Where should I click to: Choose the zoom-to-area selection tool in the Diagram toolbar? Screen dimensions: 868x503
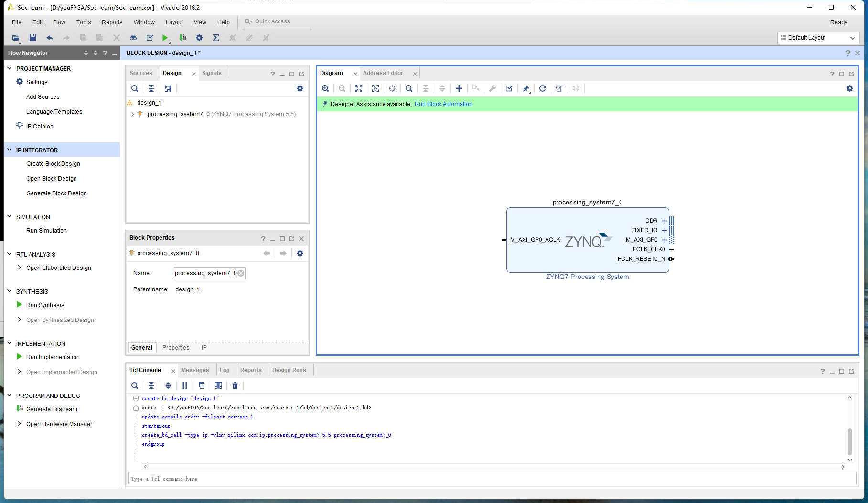[x=375, y=88]
